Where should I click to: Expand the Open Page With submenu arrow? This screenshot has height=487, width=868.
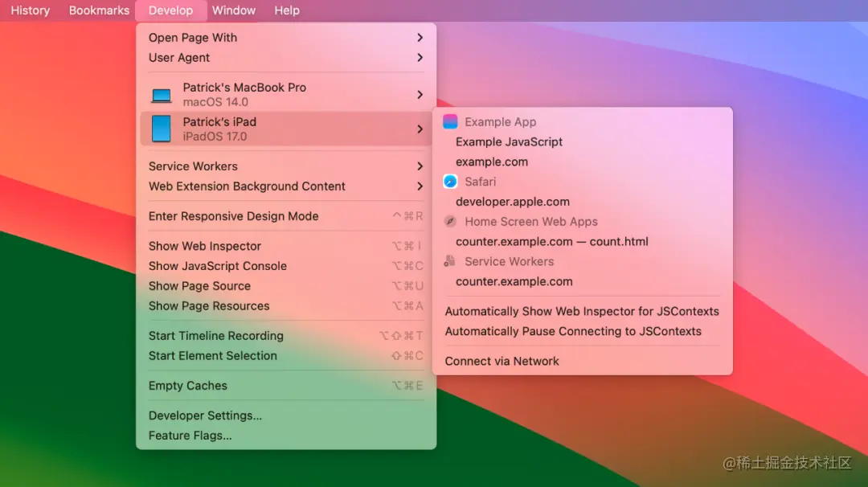(x=420, y=38)
